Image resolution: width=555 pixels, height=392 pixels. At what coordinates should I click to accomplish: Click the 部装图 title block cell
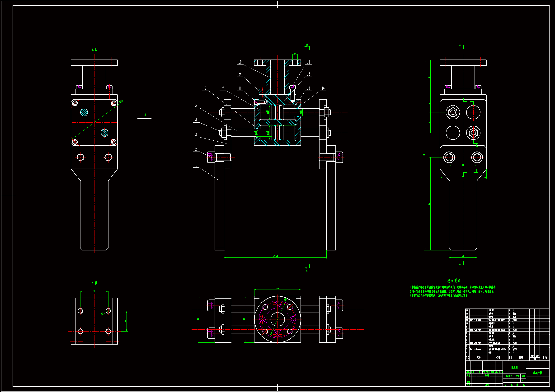[514, 367]
